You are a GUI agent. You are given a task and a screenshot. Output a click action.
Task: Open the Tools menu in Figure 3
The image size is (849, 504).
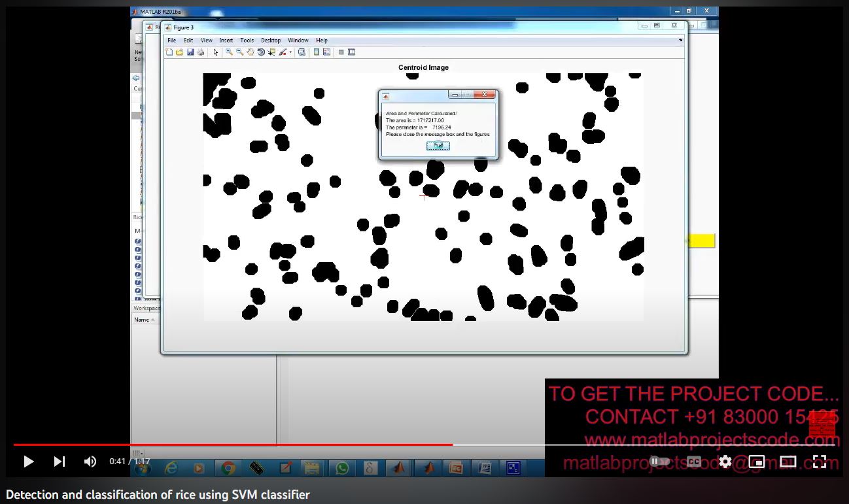[x=247, y=41]
